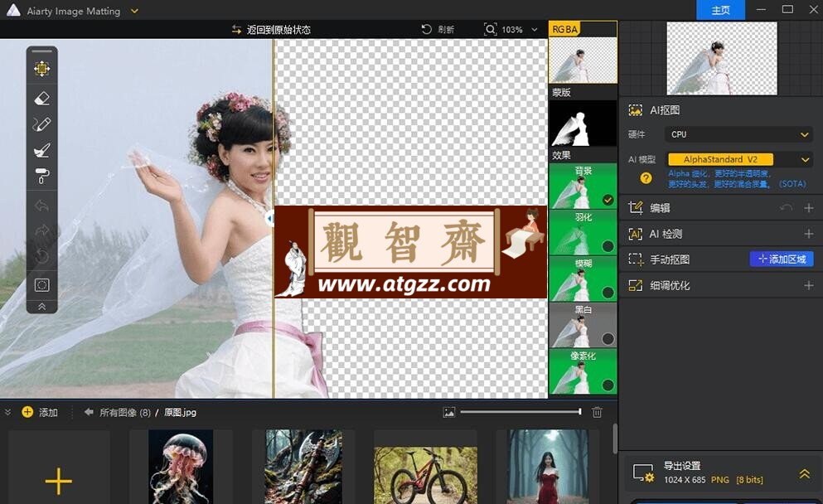The image size is (823, 504).
Task: Click the result preview thumbnail in right panel
Action: coord(722,58)
